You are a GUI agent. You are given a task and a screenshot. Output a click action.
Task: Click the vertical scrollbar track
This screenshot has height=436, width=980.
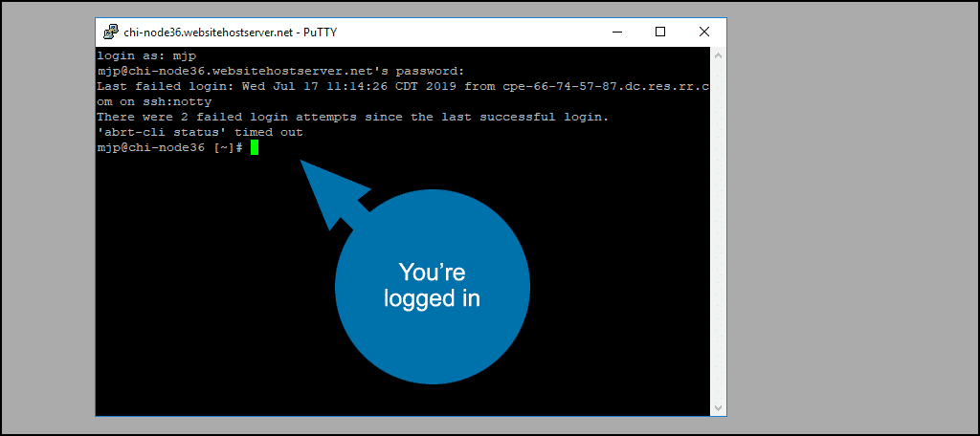coord(718,231)
